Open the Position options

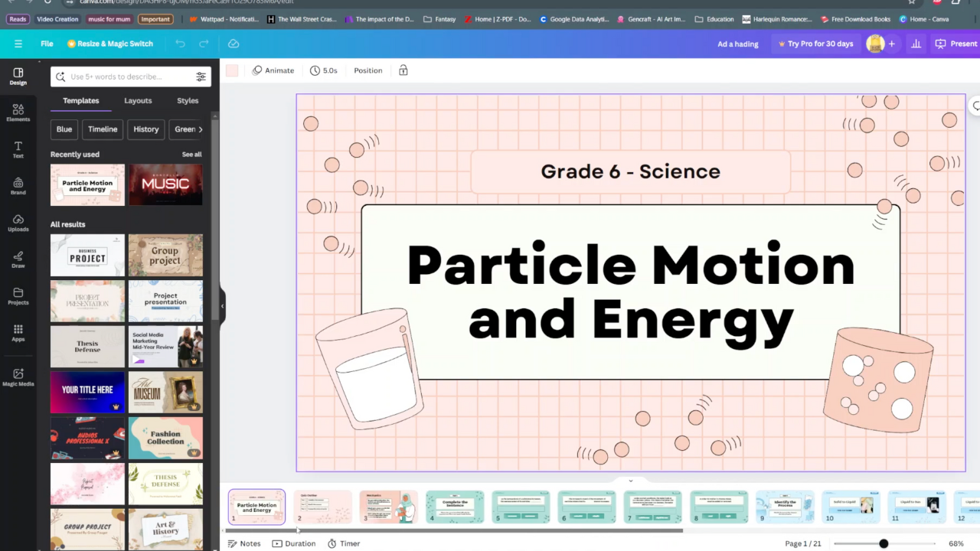367,70
